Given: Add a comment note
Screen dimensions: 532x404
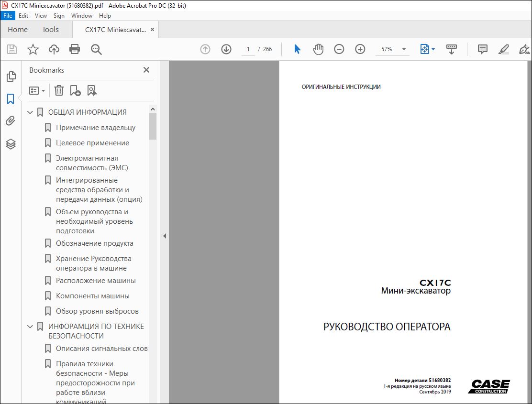Looking at the screenshot, I should (x=482, y=49).
